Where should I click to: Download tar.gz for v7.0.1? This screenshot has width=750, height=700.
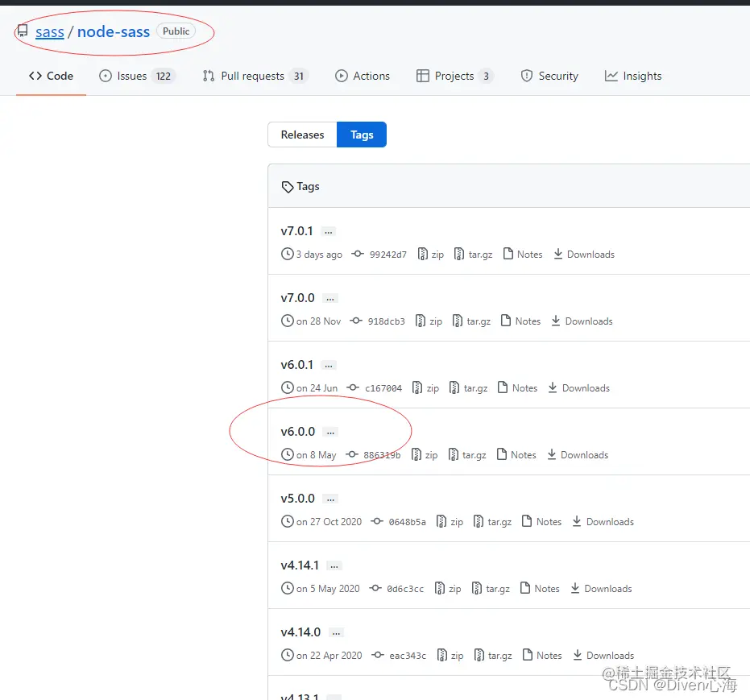[474, 255]
